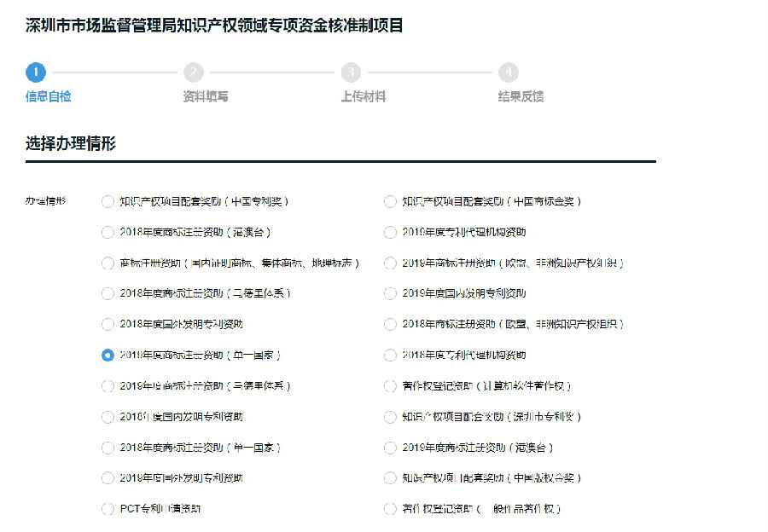
Task: Pick 知识产权项目配套奖励（中国版权金奖）option
Action: [x=390, y=478]
